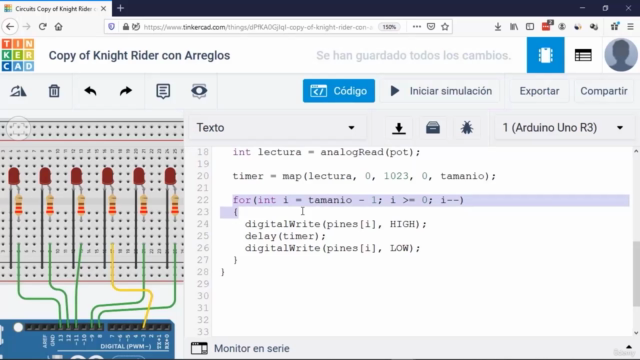
Task: Open the libraries box icon
Action: (433, 128)
